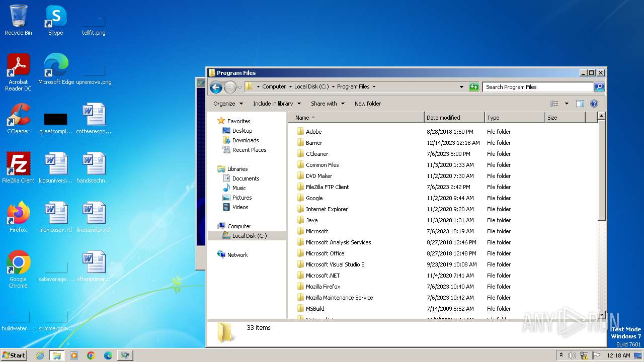Viewport: 644px width, 362px height.
Task: Click the system tray volume icon
Action: tap(572, 355)
